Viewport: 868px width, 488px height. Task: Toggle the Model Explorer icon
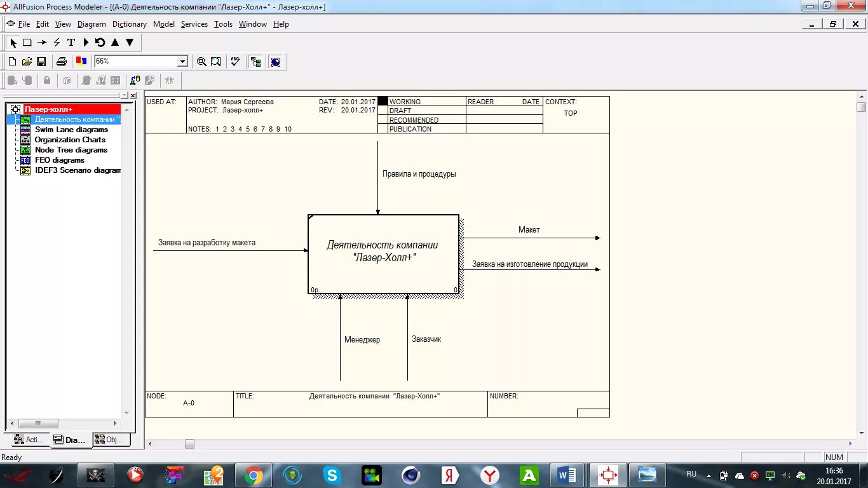255,62
